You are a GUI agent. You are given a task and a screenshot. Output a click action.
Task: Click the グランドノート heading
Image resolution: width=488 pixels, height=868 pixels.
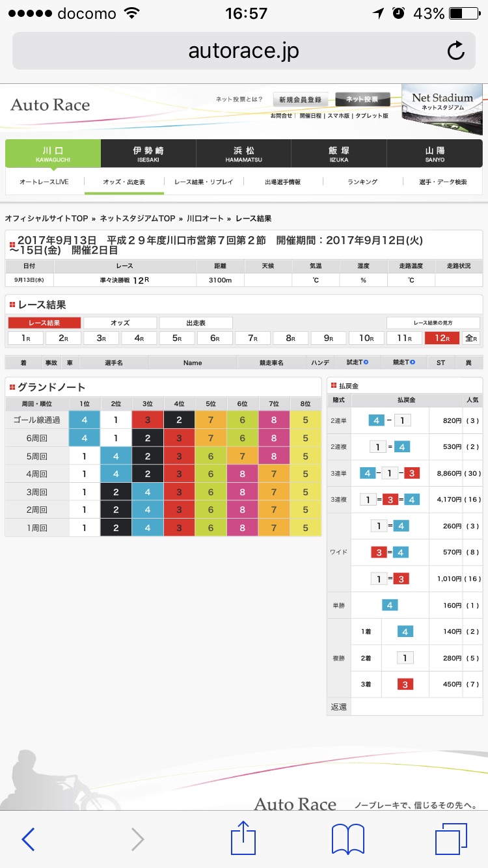coord(51,387)
